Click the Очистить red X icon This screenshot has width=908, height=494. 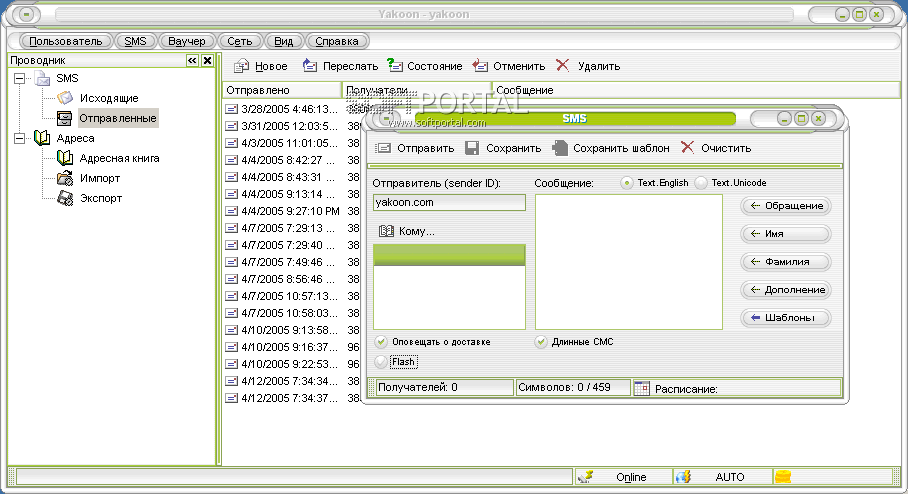[687, 148]
